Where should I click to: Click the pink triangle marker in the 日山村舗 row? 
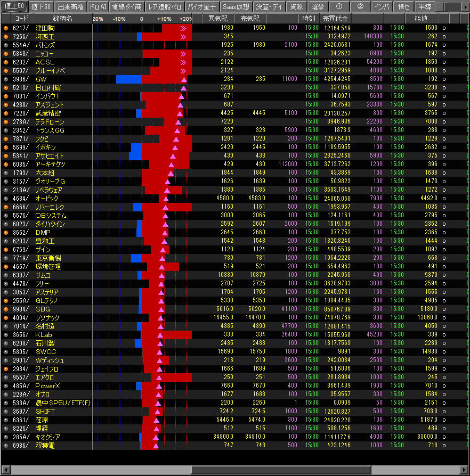coord(184,88)
